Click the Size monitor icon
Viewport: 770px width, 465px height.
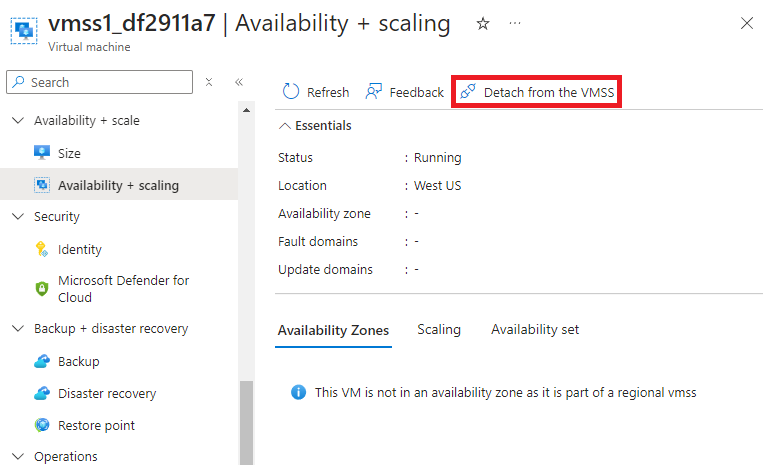pos(42,153)
